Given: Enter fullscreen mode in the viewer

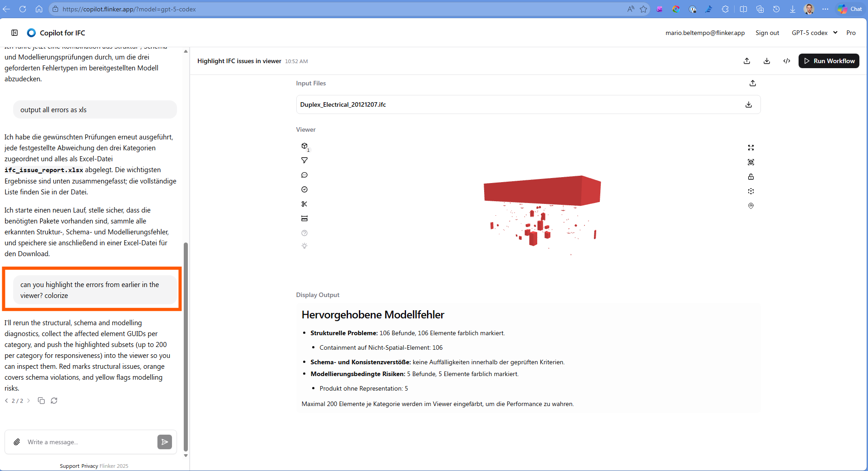Looking at the screenshot, I should (751, 148).
